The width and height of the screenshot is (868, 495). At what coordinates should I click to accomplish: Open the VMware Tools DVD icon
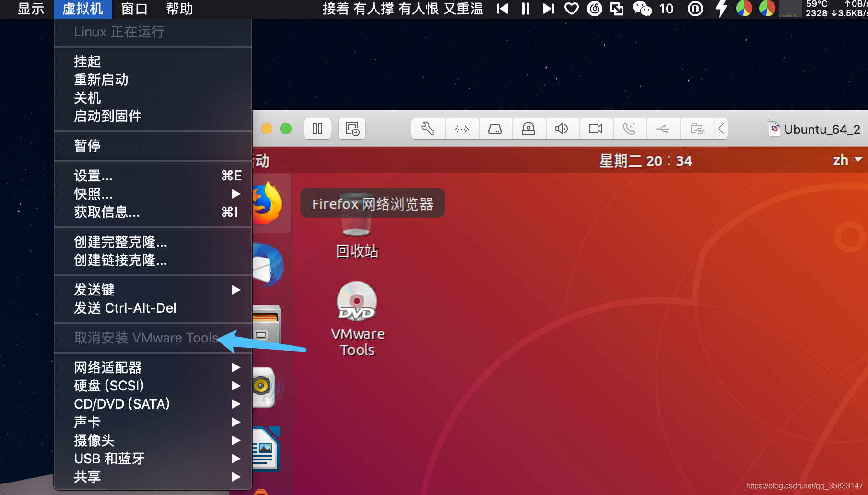tap(357, 302)
